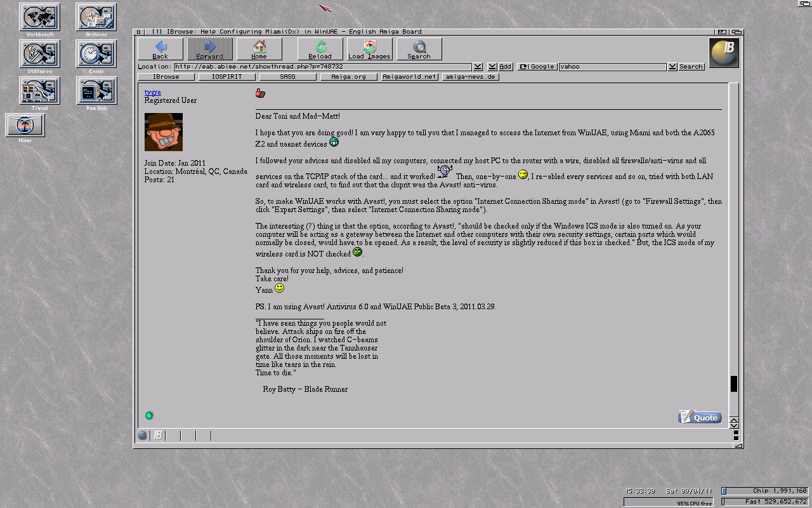This screenshot has height=508, width=812.
Task: Click the 'Dear Toni and Mad-Matt!' line
Action: pos(298,116)
